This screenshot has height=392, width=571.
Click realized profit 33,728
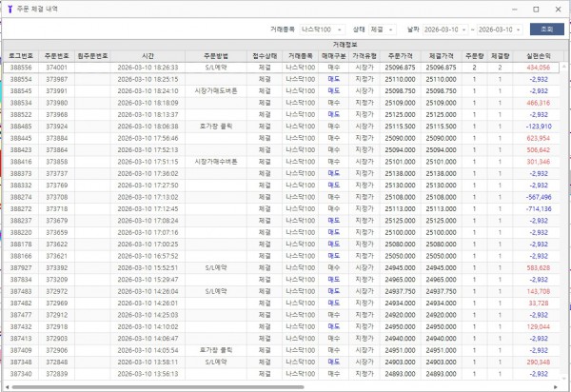click(x=539, y=303)
